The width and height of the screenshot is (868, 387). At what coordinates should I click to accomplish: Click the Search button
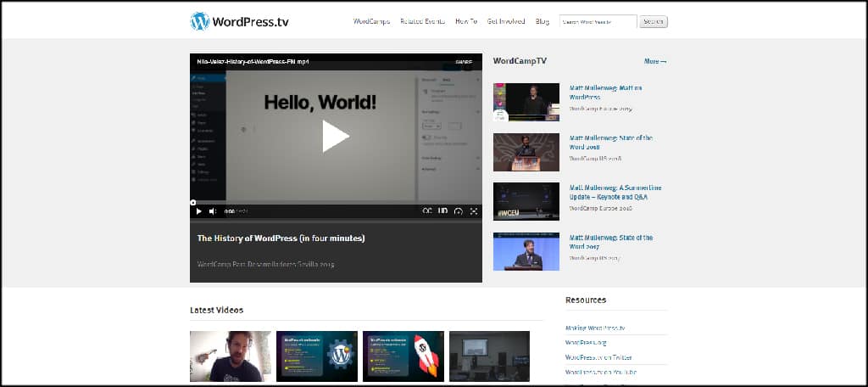click(x=654, y=21)
